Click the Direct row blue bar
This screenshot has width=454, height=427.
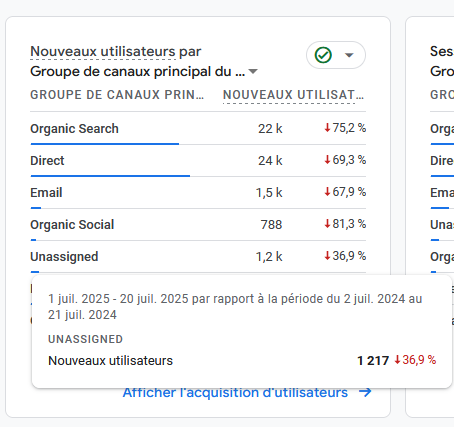[110, 176]
